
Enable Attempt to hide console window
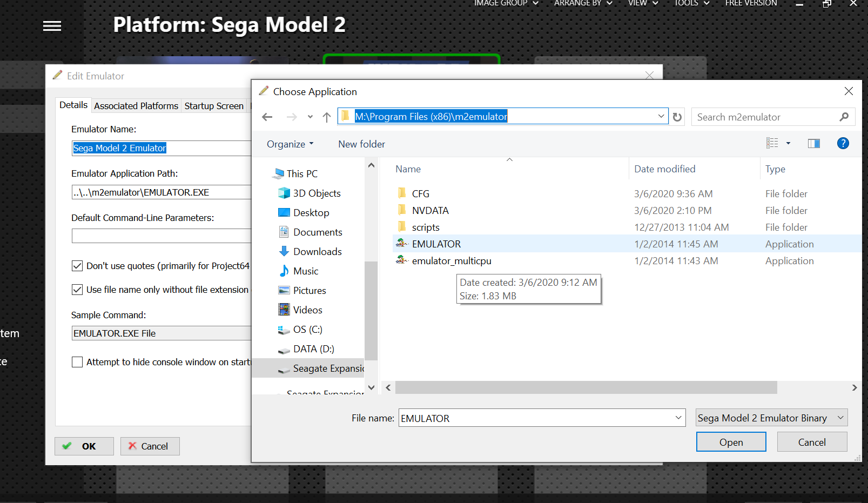coord(77,362)
